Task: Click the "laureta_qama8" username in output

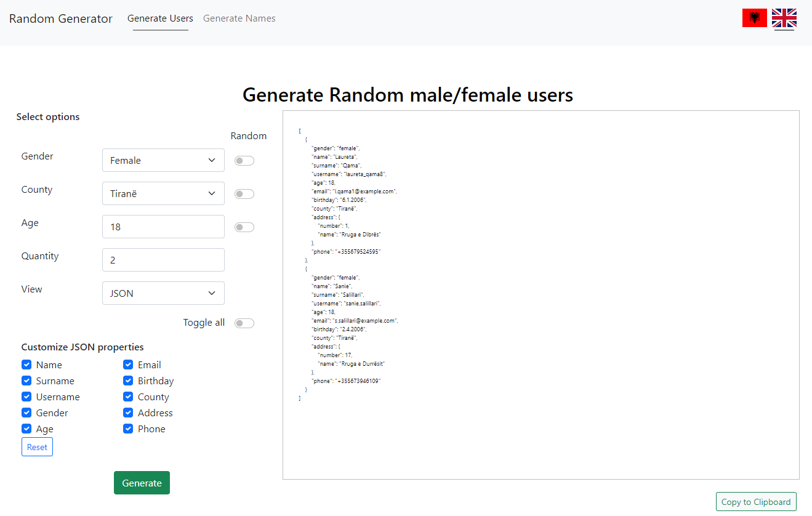Action: point(364,174)
